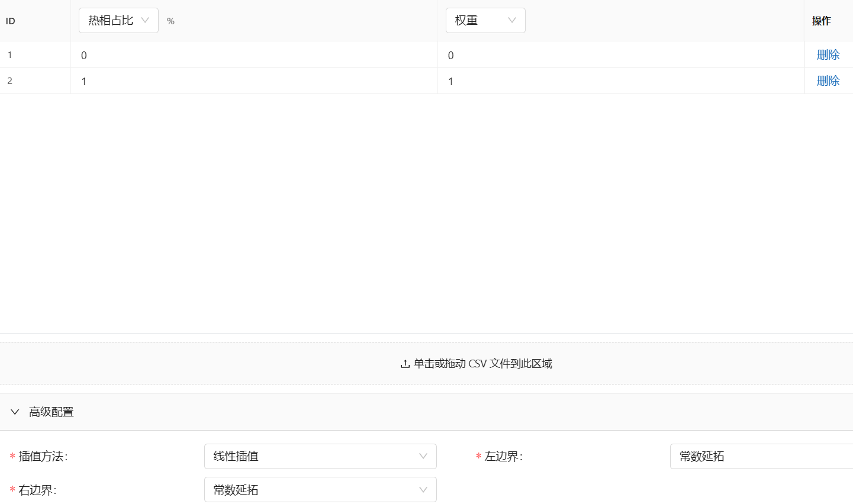The image size is (853, 504).
Task: Select the 权重 cell with value 0
Action: pos(621,55)
